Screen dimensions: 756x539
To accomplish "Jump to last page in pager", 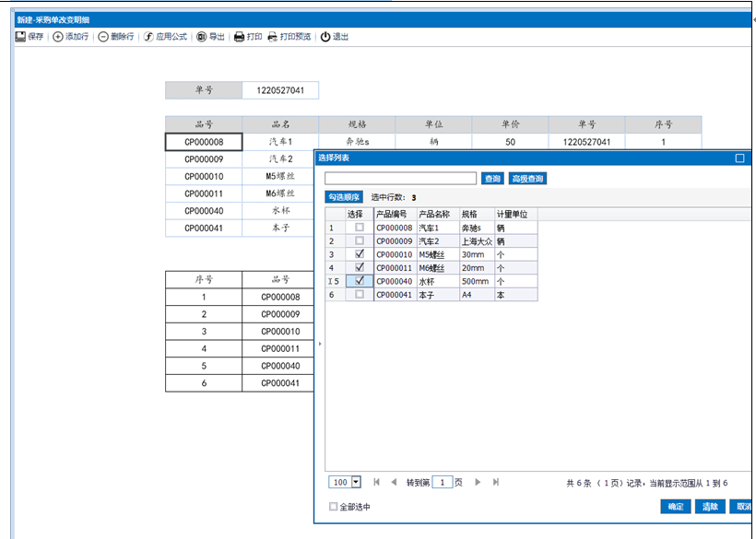I will pos(496,482).
